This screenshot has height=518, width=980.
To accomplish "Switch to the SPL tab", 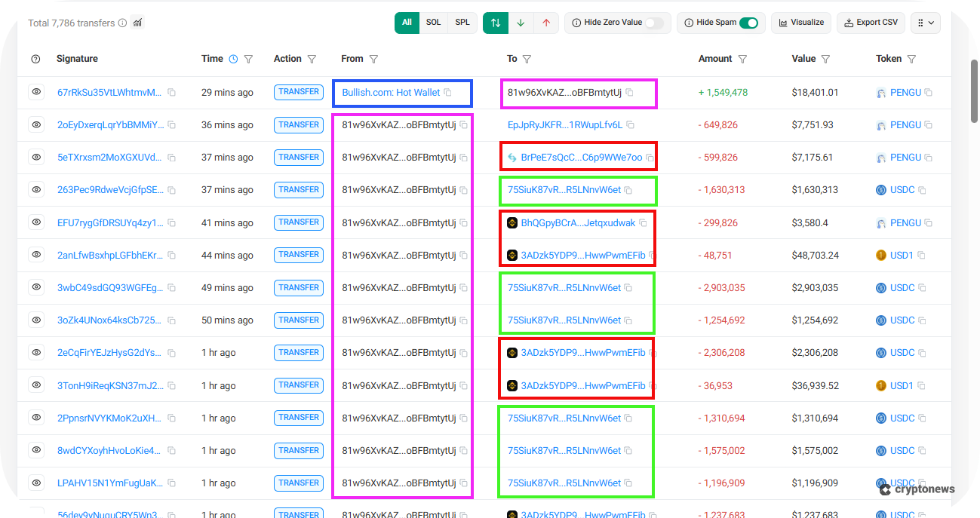I will click(x=462, y=23).
